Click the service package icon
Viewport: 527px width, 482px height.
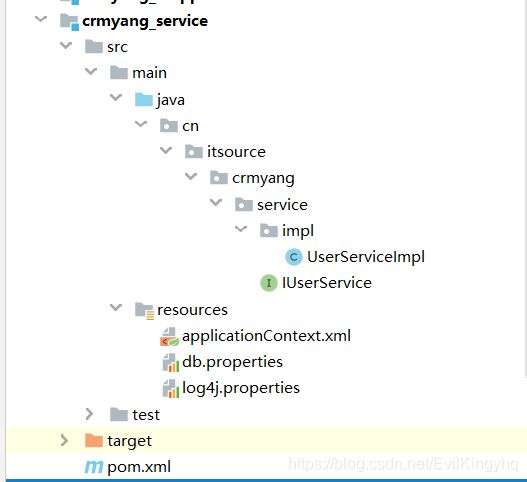[x=244, y=204]
